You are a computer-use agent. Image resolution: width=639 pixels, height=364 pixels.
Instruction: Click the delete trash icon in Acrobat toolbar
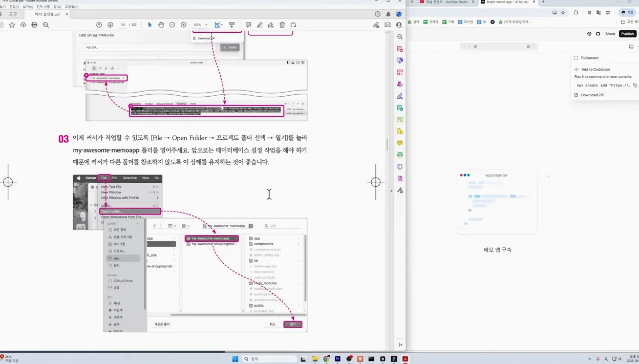pyautogui.click(x=282, y=25)
